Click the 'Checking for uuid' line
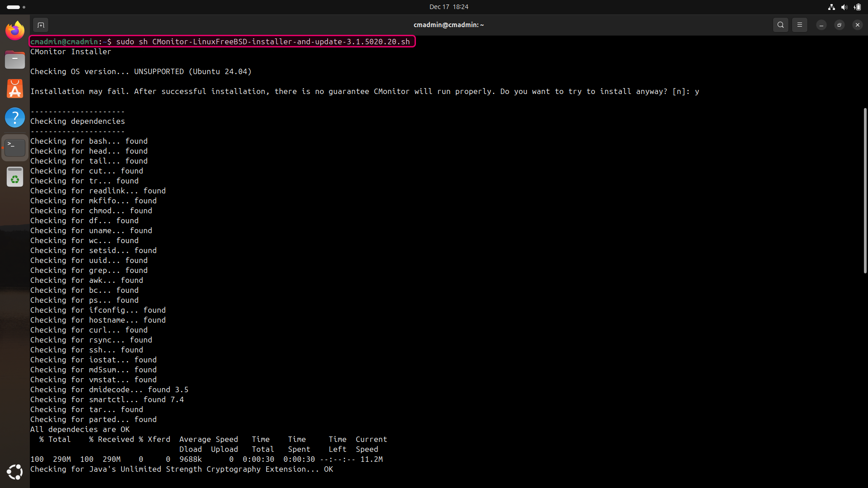The image size is (868, 488). point(89,260)
